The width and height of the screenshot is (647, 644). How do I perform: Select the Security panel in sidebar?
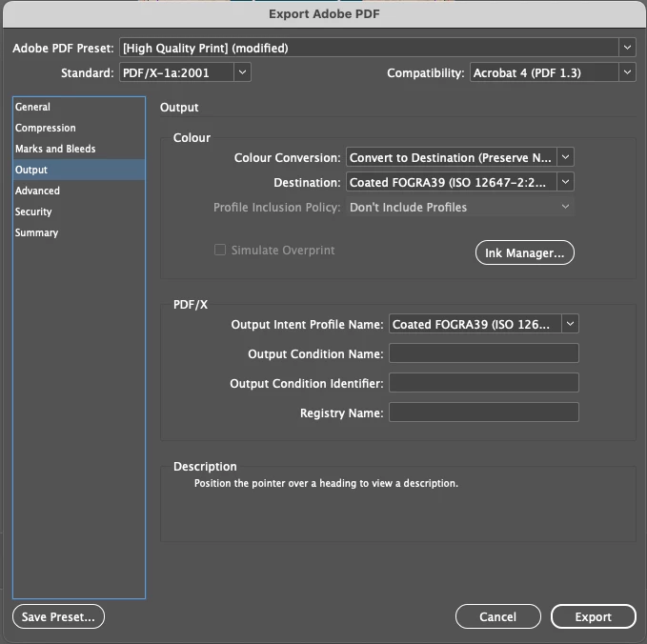[x=79, y=211]
